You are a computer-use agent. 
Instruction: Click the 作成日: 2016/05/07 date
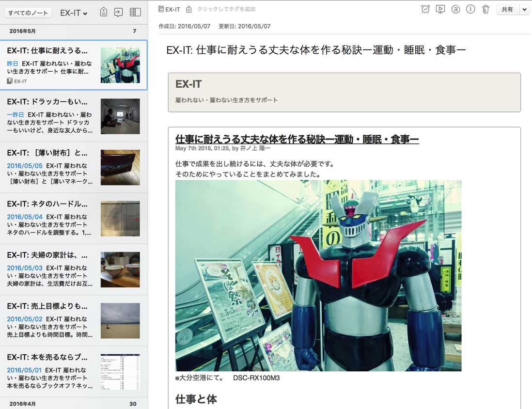185,26
